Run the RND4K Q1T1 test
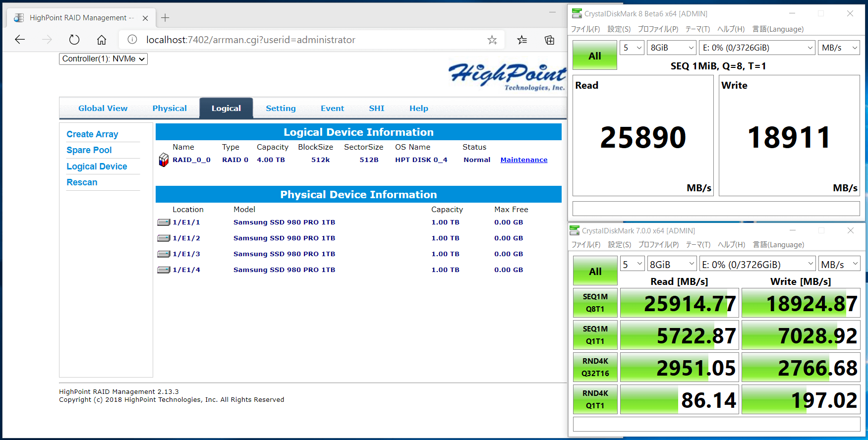 [595, 399]
